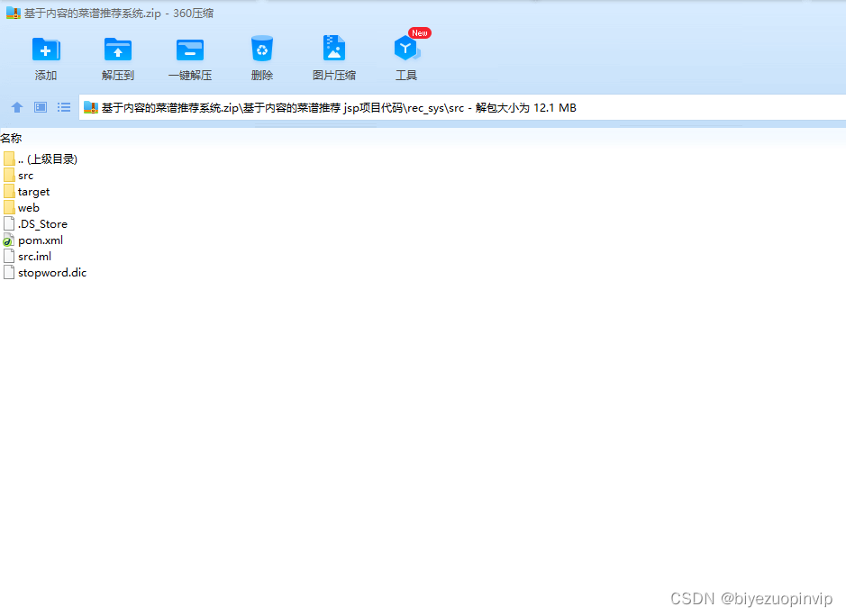The height and width of the screenshot is (616, 846).
Task: Click the web folder icon
Action: click(x=9, y=208)
